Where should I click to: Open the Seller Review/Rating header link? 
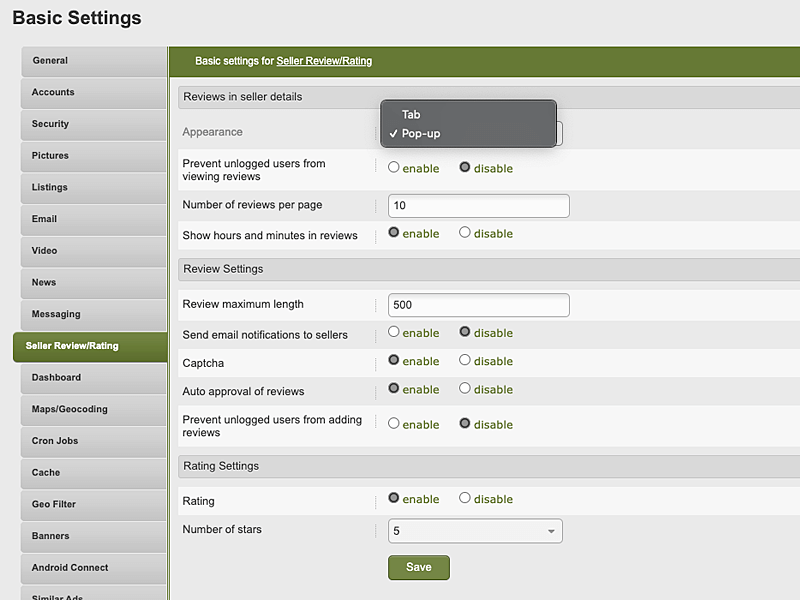tap(324, 61)
